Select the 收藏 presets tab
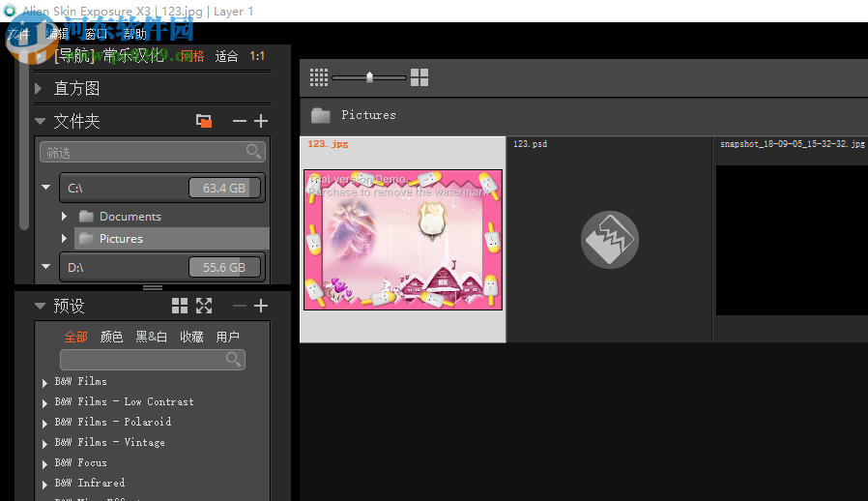Image resolution: width=868 pixels, height=501 pixels. [191, 337]
